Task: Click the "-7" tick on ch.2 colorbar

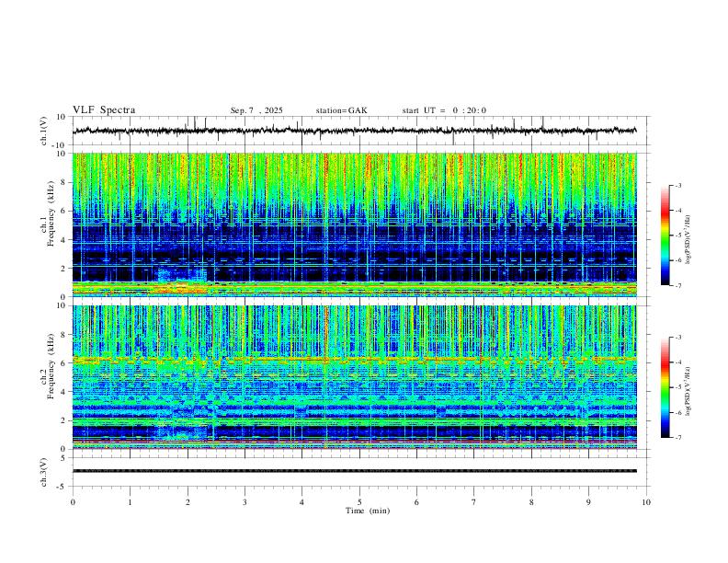Action: [x=678, y=437]
